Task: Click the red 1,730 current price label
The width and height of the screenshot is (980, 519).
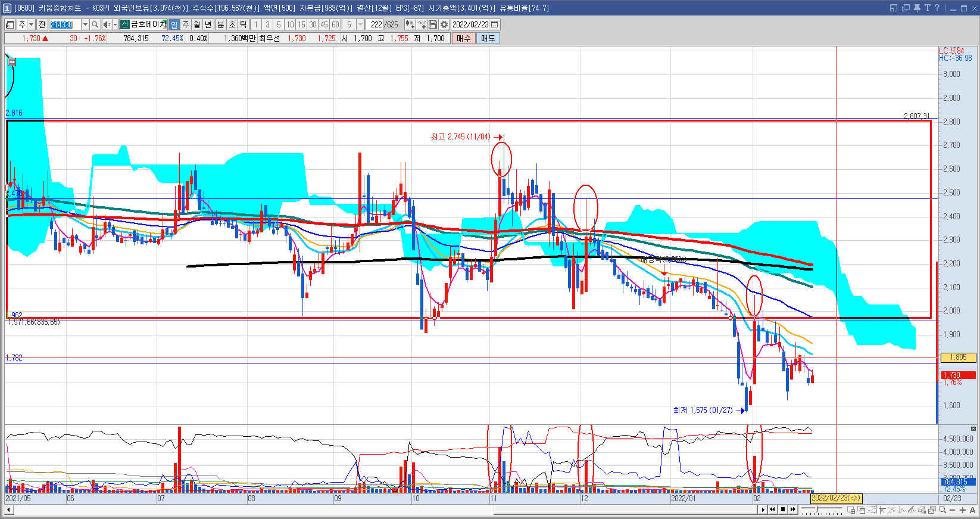Action: [x=958, y=375]
